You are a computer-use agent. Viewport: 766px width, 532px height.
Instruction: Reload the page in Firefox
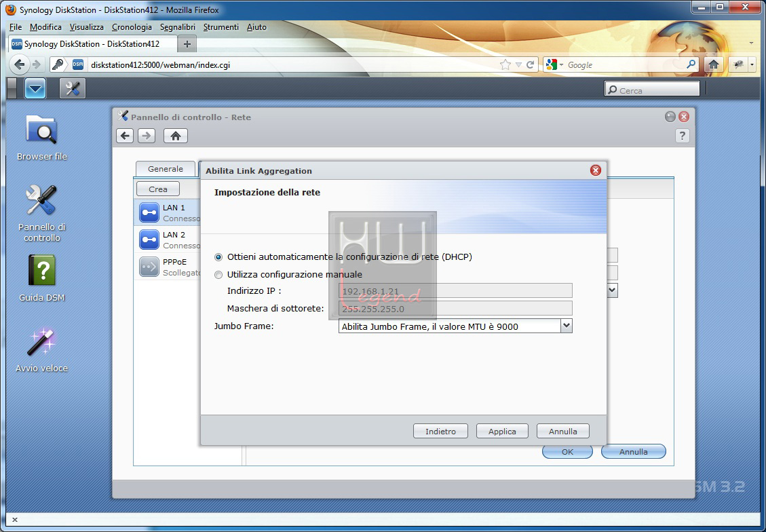pyautogui.click(x=531, y=64)
